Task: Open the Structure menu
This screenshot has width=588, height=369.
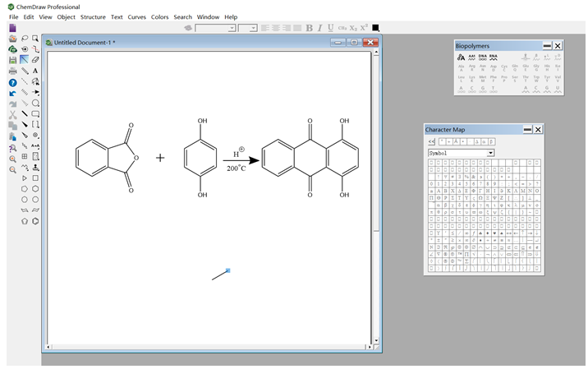Action: pyautogui.click(x=93, y=17)
